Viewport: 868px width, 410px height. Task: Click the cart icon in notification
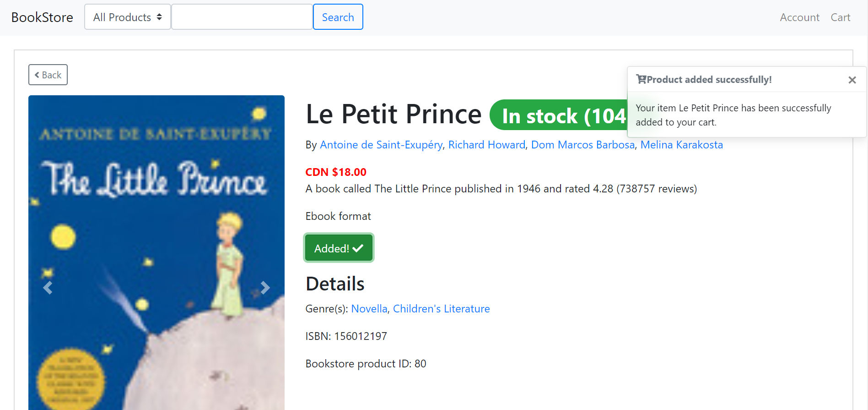[641, 80]
